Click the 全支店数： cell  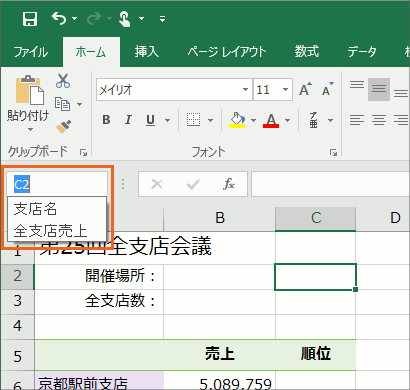(x=99, y=301)
